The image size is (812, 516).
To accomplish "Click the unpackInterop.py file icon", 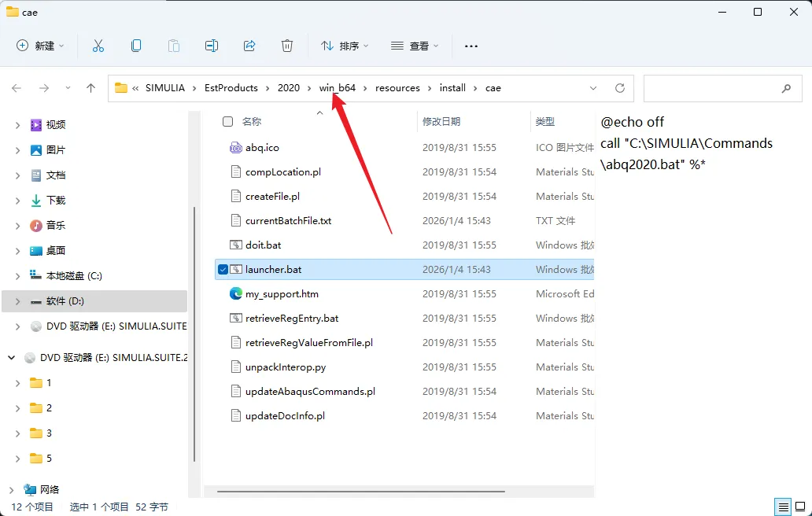I will (x=235, y=367).
